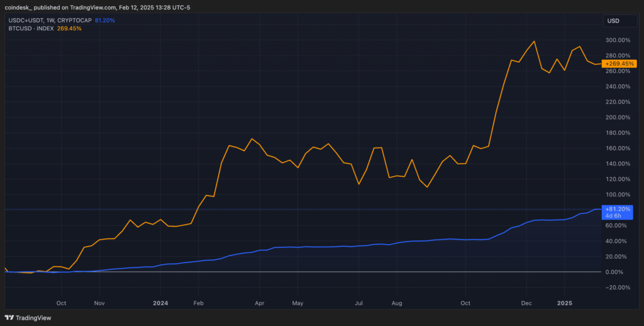Click the orange +269.45% price tag
Viewport: 644px width, 326px height.
click(619, 64)
